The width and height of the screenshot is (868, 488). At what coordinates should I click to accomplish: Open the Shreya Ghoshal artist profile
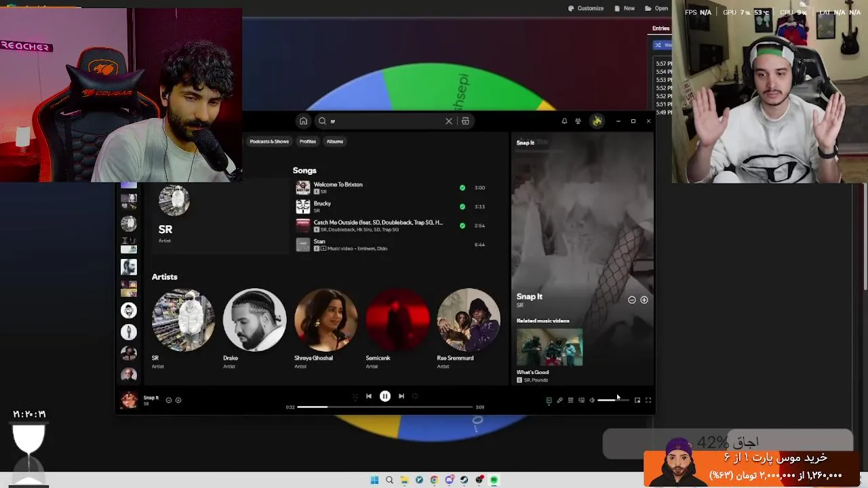pos(325,320)
